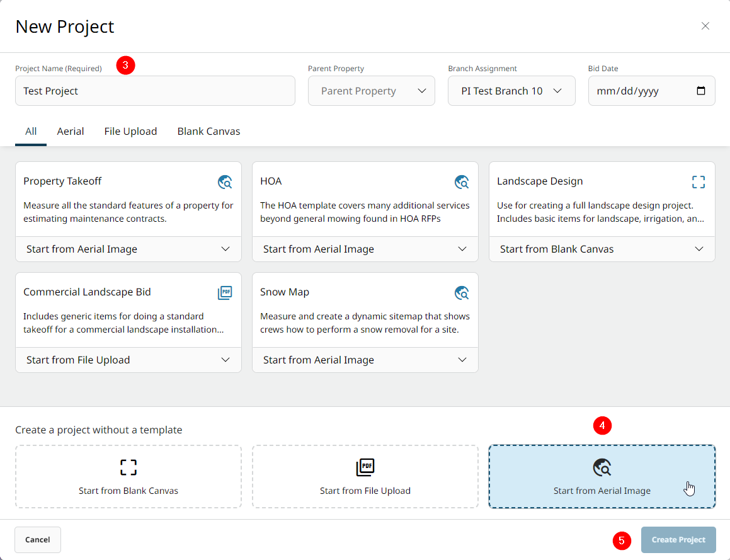
Task: Click the PDF icon above Start from File Upload
Action: (x=365, y=467)
